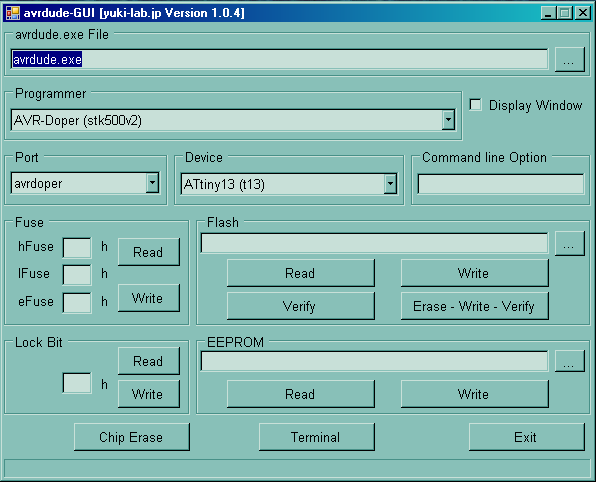Click the avrdude-GUI title bar app icon
This screenshot has width=596, height=482.
tap(13, 13)
